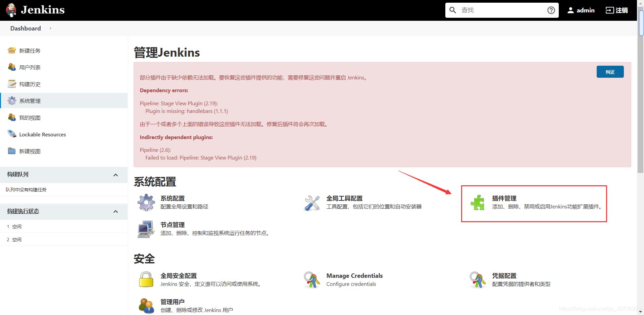Click the 凭据配置 keys icon

pyautogui.click(x=478, y=280)
